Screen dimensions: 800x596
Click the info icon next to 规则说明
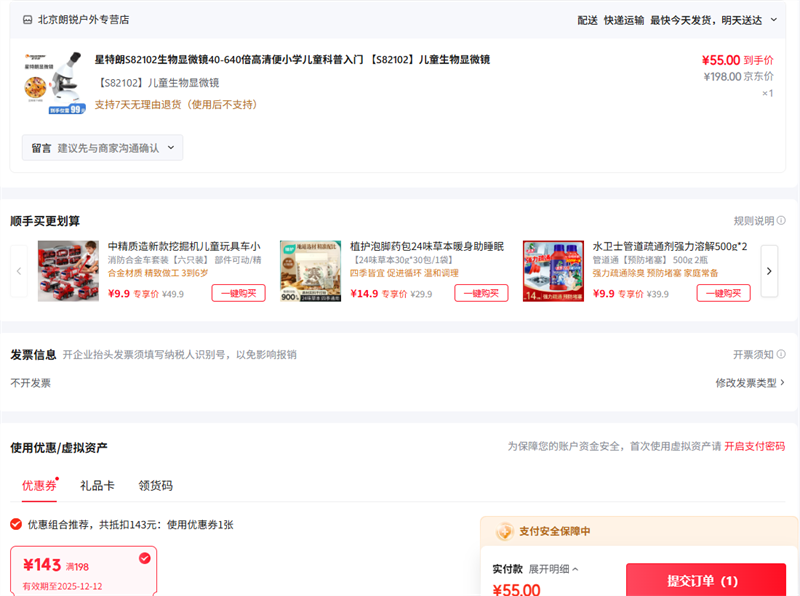[x=781, y=221]
